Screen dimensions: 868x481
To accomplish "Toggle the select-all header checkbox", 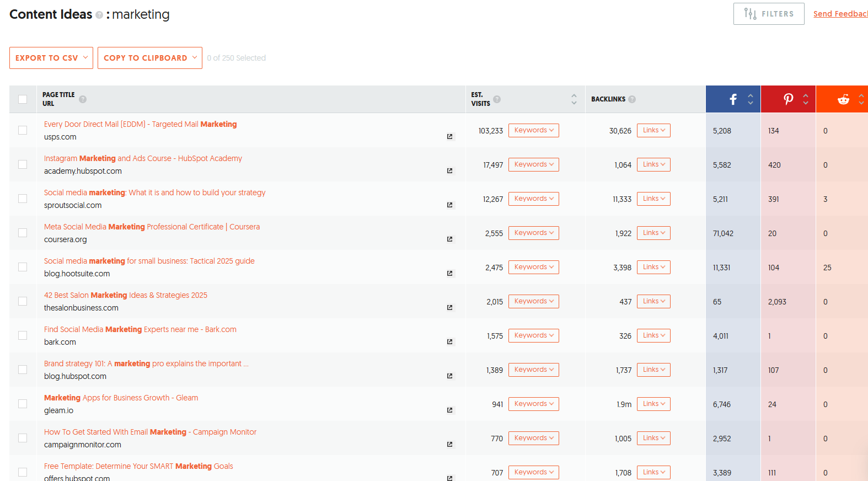I will [23, 99].
